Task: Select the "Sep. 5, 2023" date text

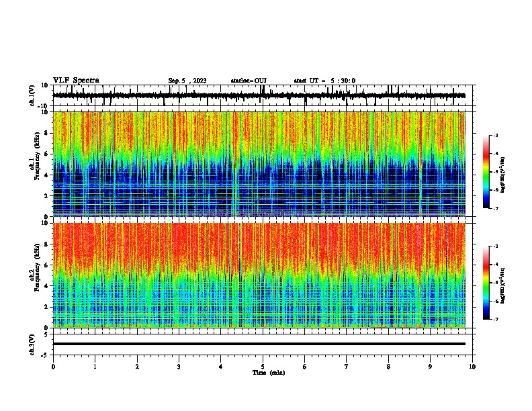Action: coord(187,81)
